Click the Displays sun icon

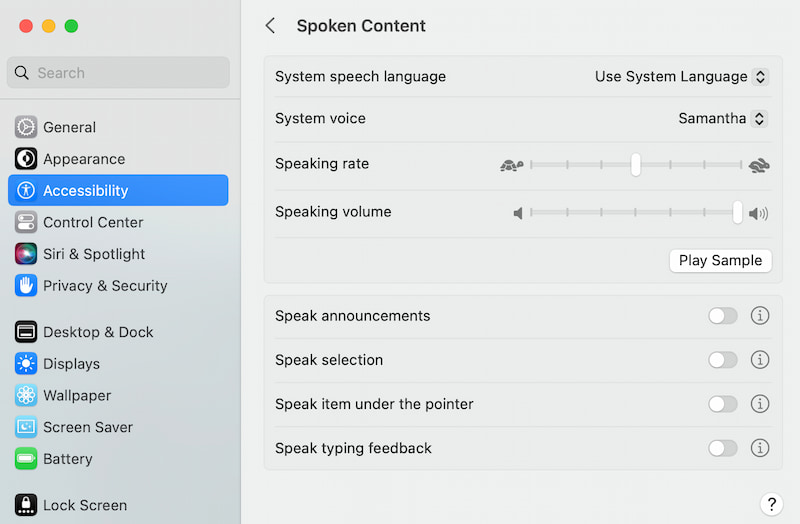(26, 364)
